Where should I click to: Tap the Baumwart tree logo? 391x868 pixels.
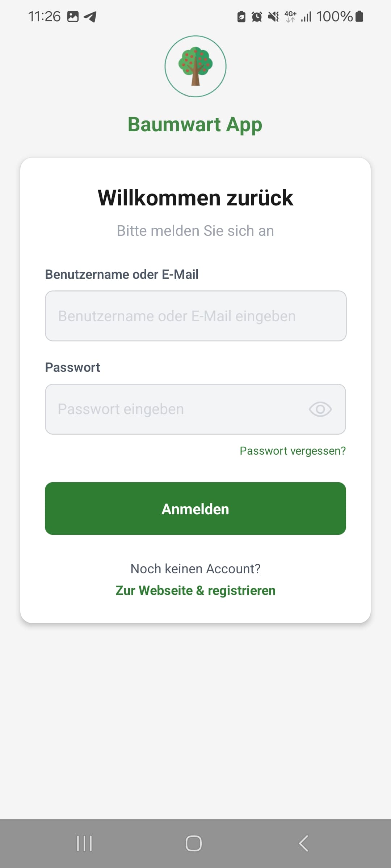pos(195,66)
